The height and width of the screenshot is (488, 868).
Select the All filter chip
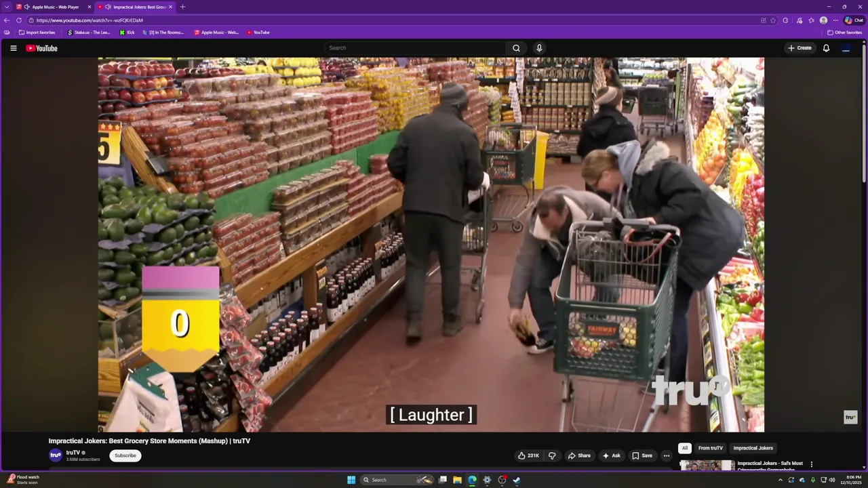685,448
